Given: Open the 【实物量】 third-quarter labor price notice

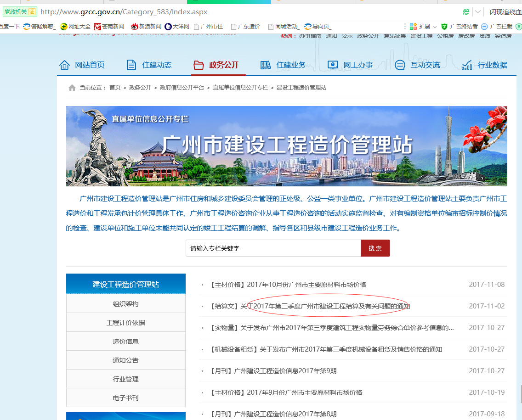Looking at the screenshot, I should click(x=331, y=328).
